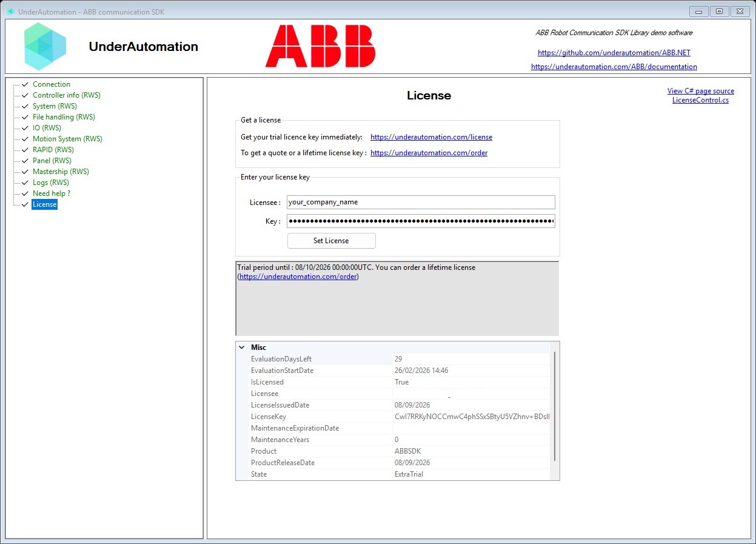
Task: Select the LicenseIssuedDate property
Action: point(393,405)
